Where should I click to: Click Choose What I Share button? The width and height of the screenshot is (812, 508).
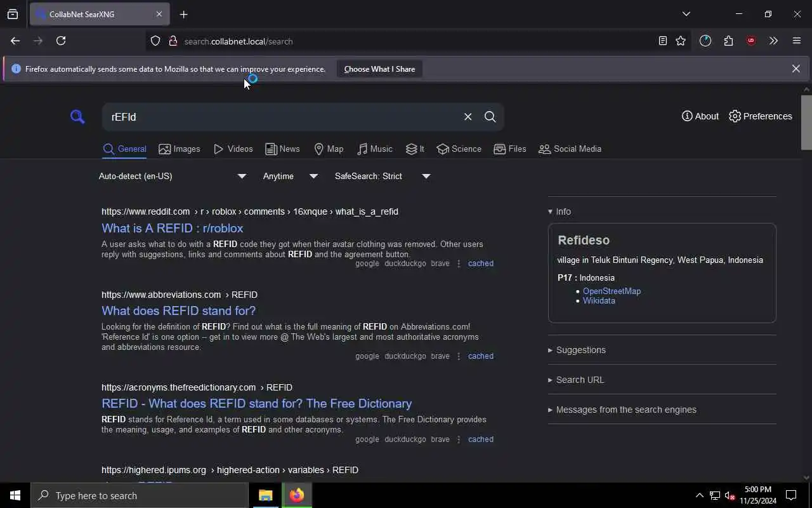pyautogui.click(x=379, y=69)
